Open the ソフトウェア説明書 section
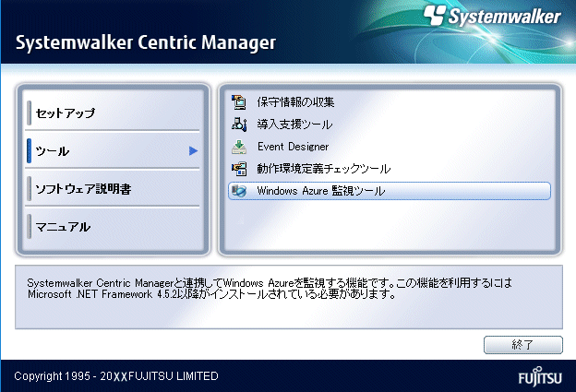This screenshot has width=576, height=392. 82,189
